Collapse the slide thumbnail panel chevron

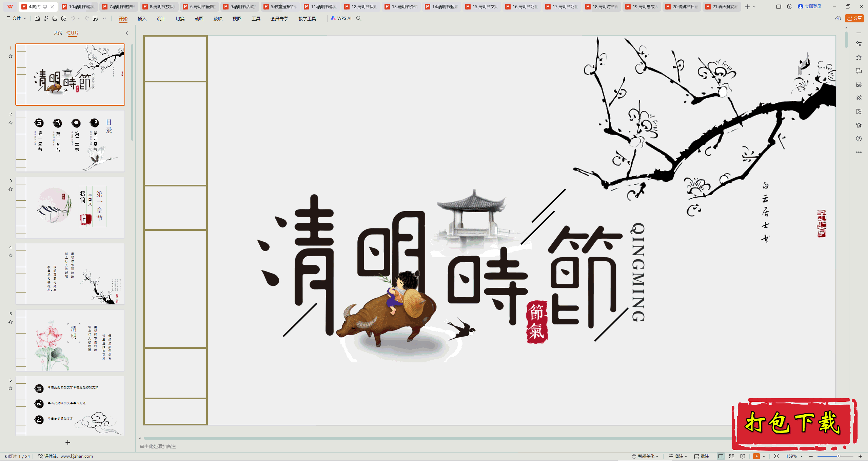tap(127, 33)
